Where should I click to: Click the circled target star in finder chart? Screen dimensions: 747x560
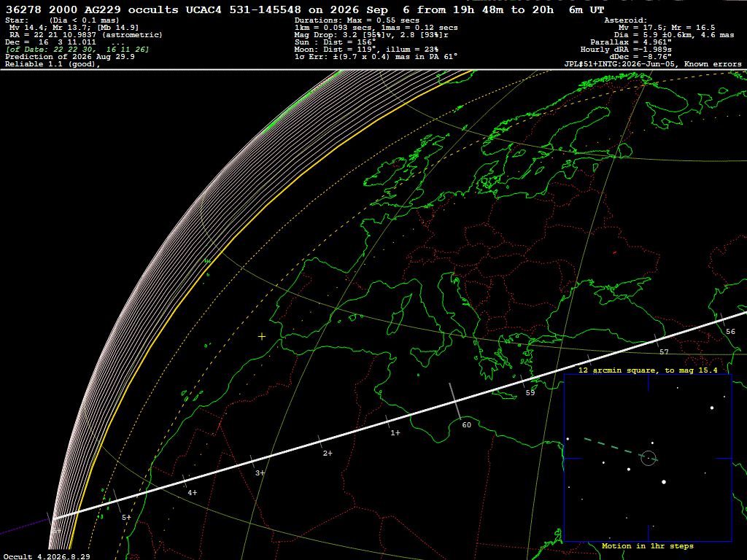(649, 458)
